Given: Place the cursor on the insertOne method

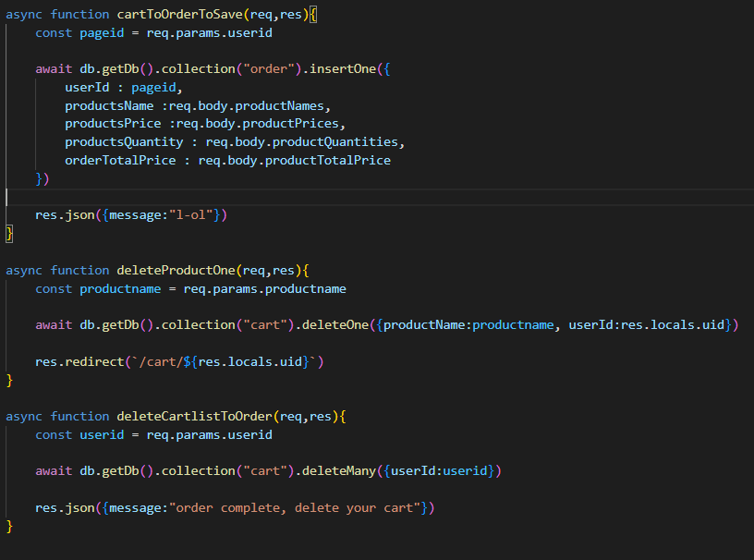Looking at the screenshot, I should (x=343, y=69).
